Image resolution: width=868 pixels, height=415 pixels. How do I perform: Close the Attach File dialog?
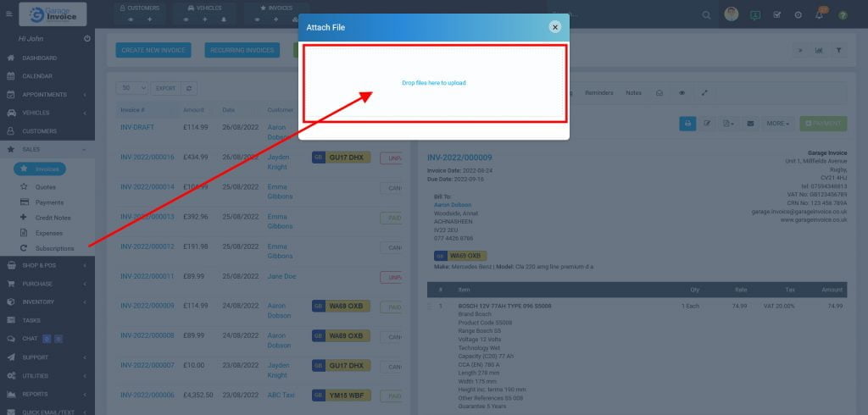coord(555,27)
